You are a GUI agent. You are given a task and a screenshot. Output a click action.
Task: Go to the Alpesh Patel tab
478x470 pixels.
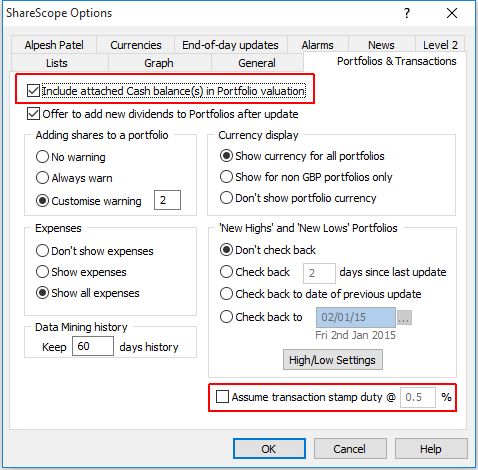(54, 45)
